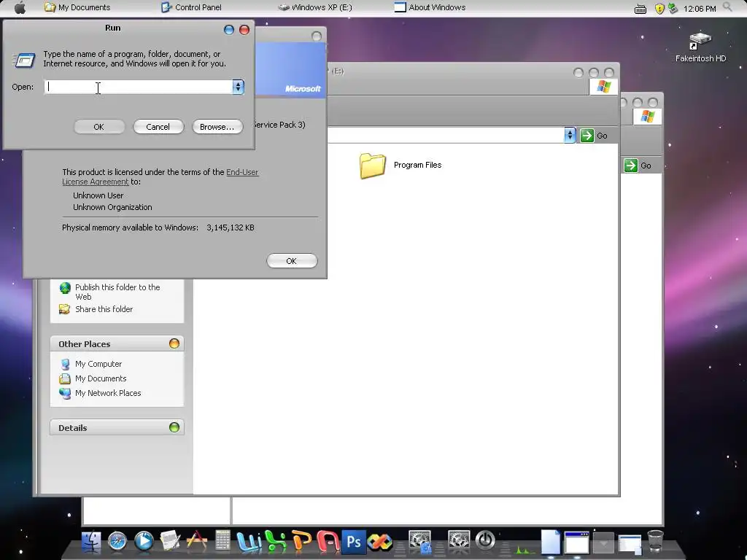The image size is (747, 560).
Task: Click Share this folder
Action: click(96, 309)
